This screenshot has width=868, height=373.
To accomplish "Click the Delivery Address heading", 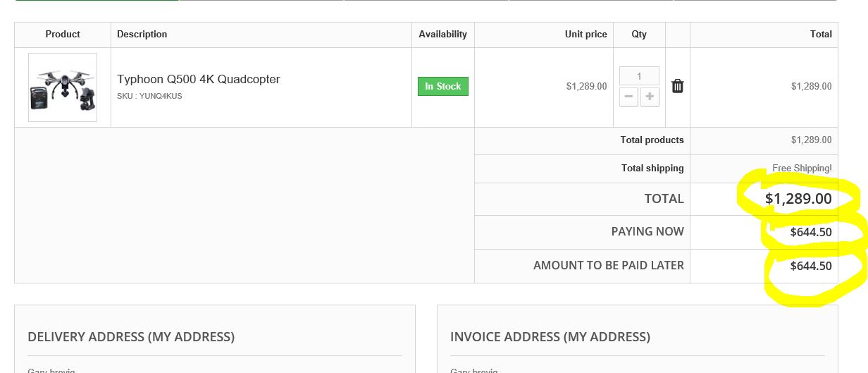I will point(131,337).
